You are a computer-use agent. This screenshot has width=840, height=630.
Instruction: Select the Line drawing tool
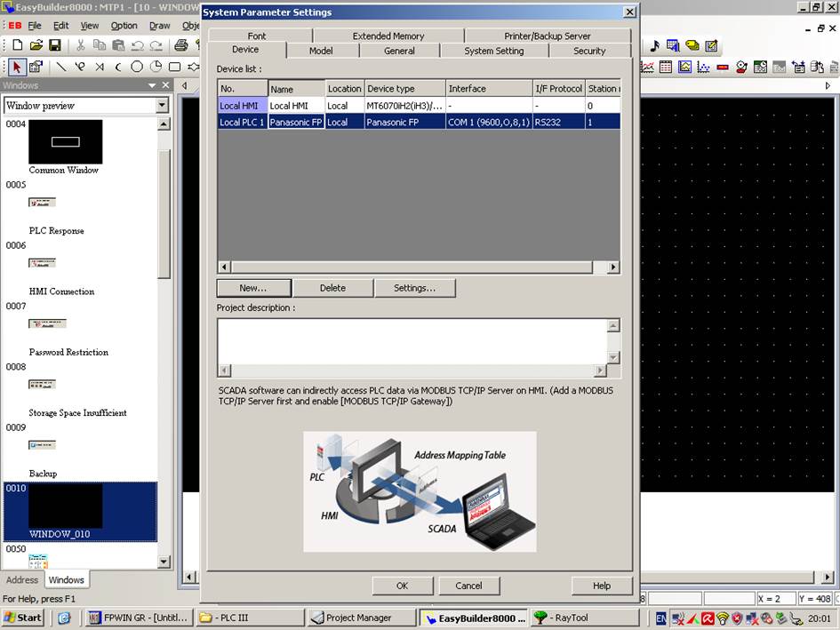(62, 65)
